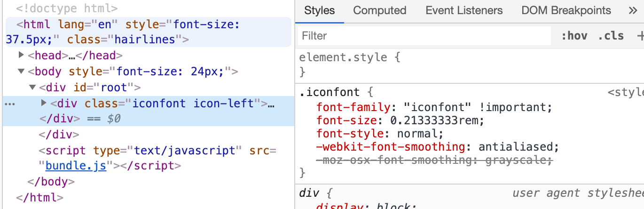Expand the head element node
The width and height of the screenshot is (644, 209).
pos(21,56)
